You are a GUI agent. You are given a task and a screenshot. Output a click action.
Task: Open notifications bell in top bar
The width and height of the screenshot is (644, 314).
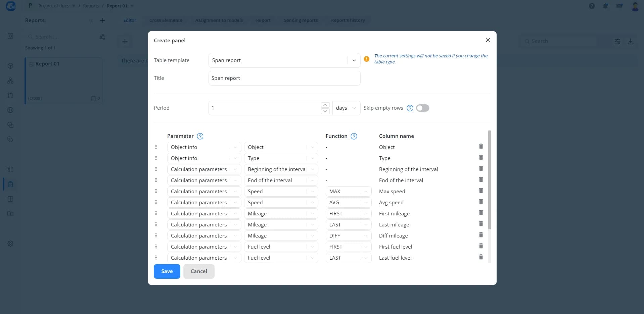(x=606, y=6)
